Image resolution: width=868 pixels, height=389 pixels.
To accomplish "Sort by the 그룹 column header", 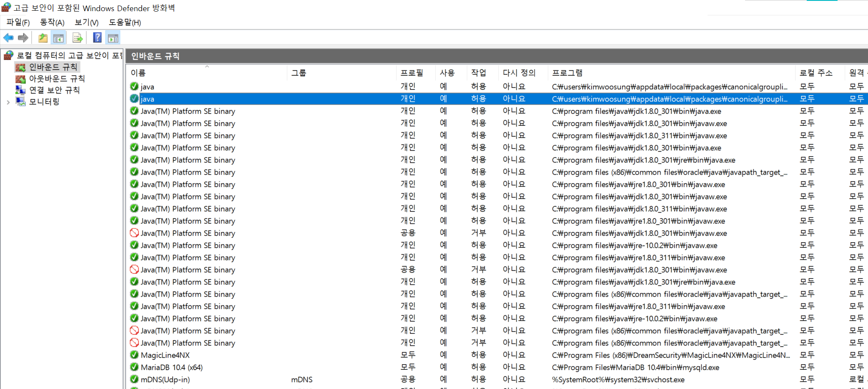I will (x=342, y=73).
